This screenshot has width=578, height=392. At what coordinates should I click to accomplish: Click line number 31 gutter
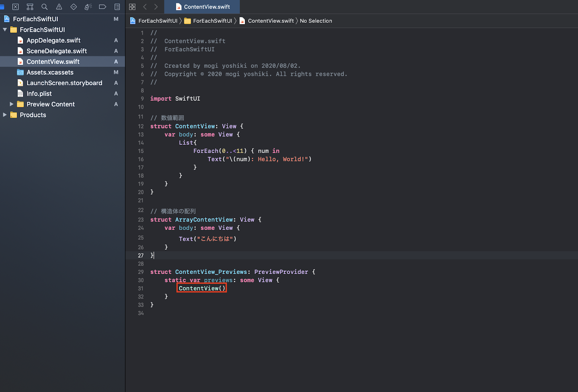pos(141,288)
